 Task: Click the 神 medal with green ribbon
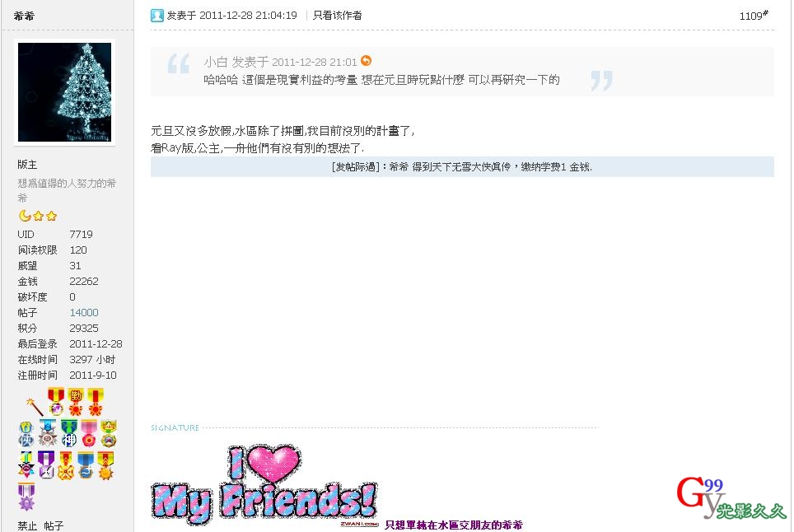pyautogui.click(x=69, y=433)
